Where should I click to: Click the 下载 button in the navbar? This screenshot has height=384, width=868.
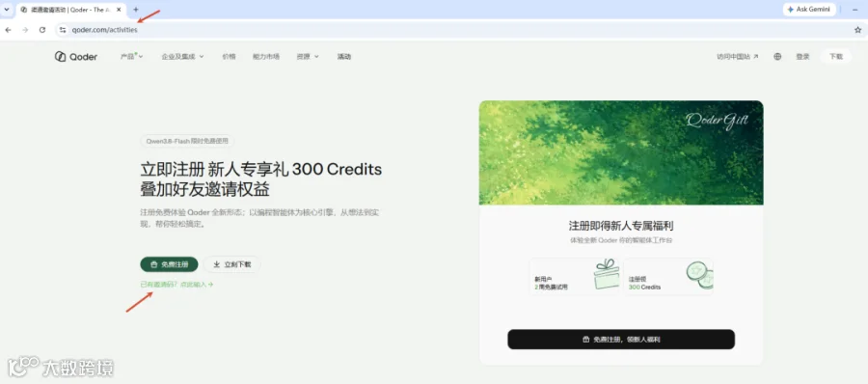[835, 57]
